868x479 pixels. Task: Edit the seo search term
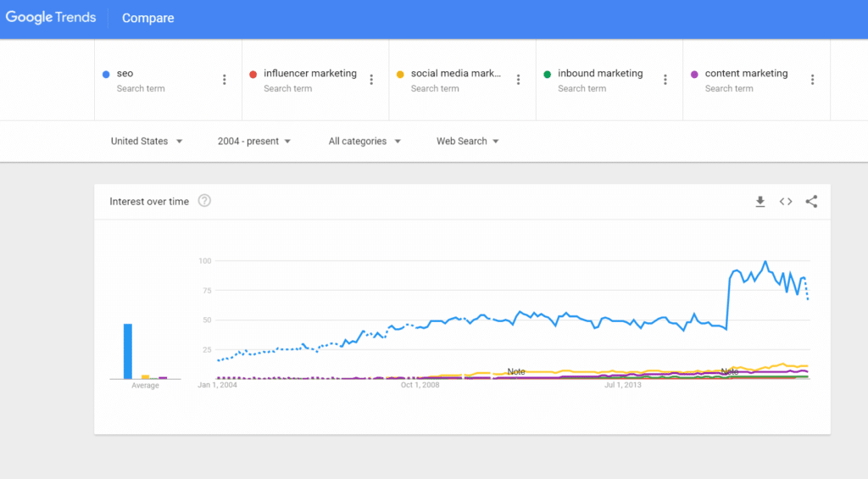click(125, 73)
